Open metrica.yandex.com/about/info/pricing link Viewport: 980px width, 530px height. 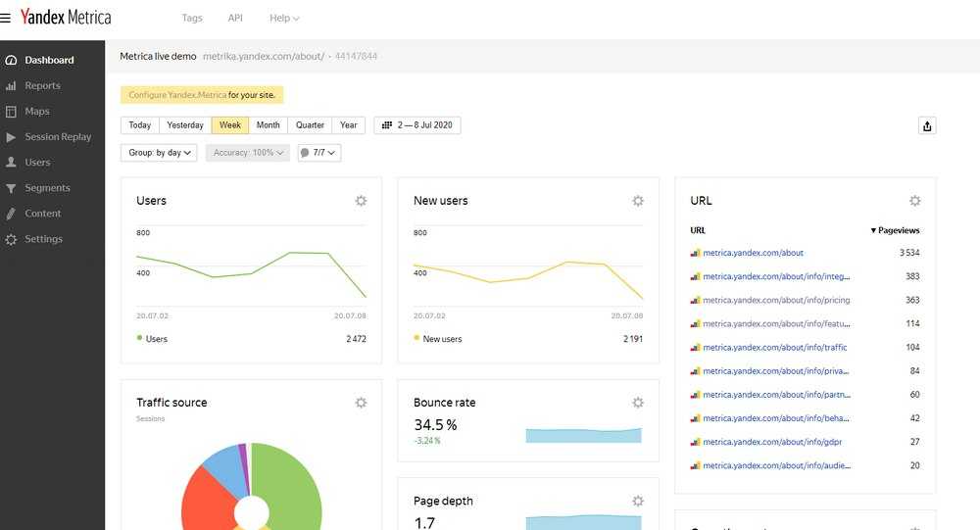[776, 300]
